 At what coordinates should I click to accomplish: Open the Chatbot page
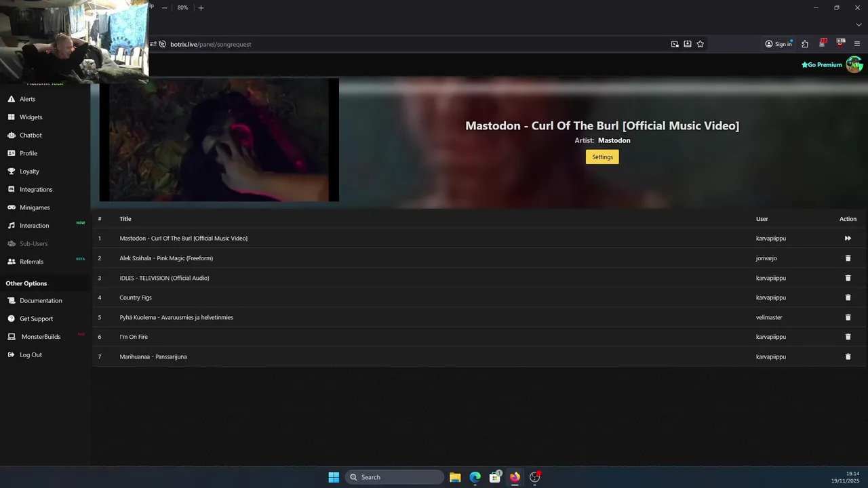tap(31, 136)
